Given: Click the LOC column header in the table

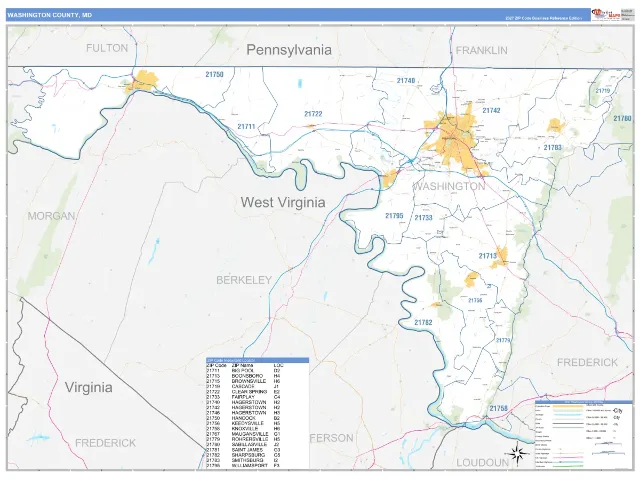Looking at the screenshot, I should pyautogui.click(x=278, y=365).
